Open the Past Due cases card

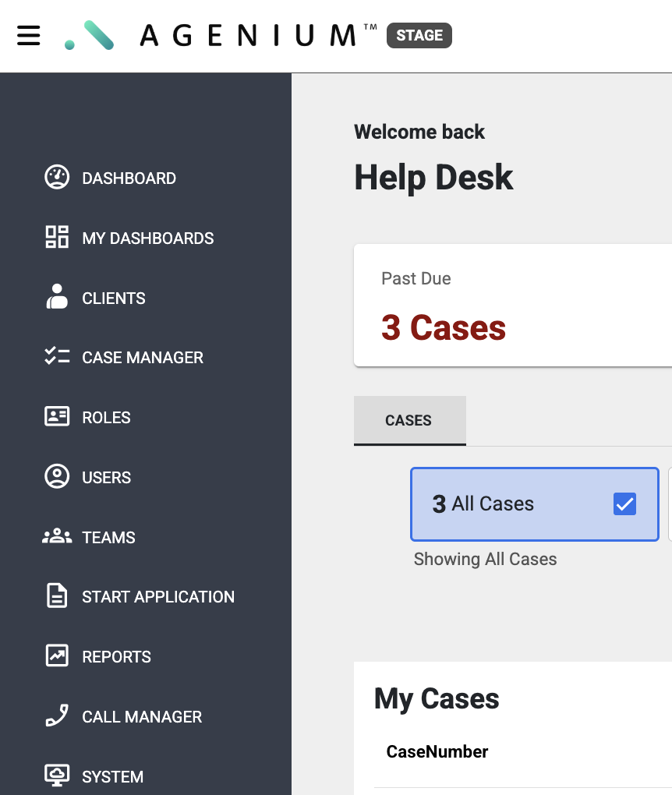(512, 306)
